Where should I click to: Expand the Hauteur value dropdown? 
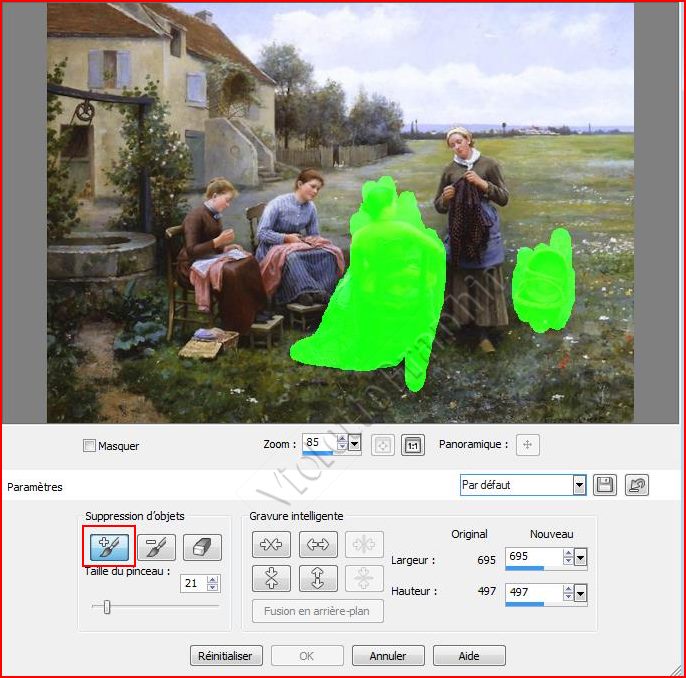[x=581, y=593]
